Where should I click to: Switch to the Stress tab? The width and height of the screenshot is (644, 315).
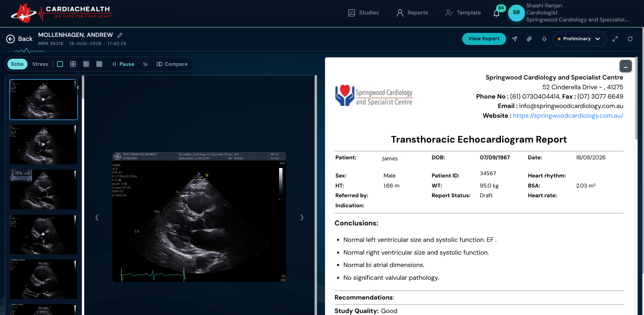pos(40,64)
